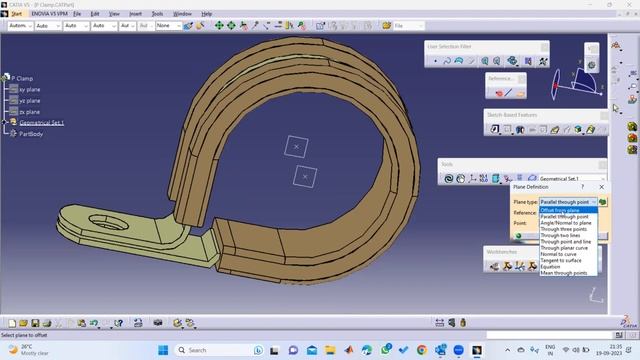Select the xy plane in the tree
This screenshot has height=360, width=640.
click(29, 89)
